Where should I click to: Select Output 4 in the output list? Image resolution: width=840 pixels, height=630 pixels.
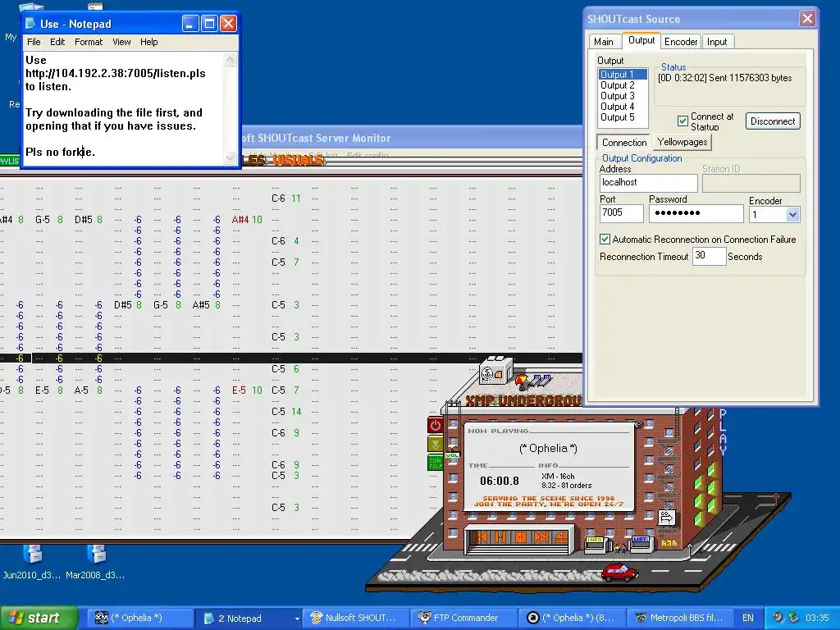[x=623, y=107]
